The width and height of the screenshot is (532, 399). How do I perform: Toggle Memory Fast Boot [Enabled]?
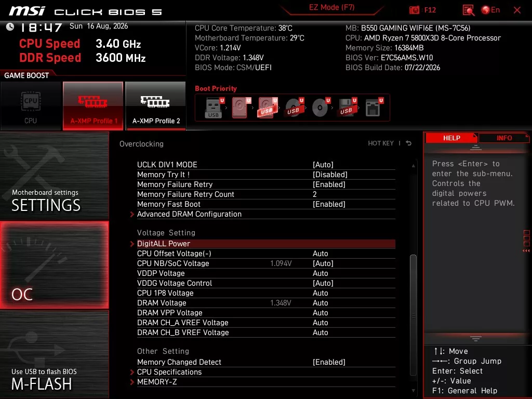coord(329,204)
